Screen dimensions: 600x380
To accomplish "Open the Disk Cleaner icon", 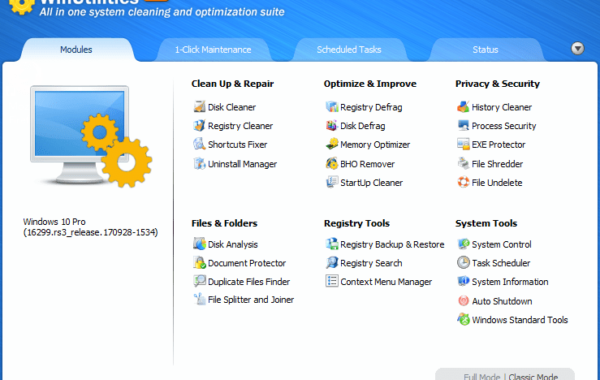I will click(x=199, y=107).
